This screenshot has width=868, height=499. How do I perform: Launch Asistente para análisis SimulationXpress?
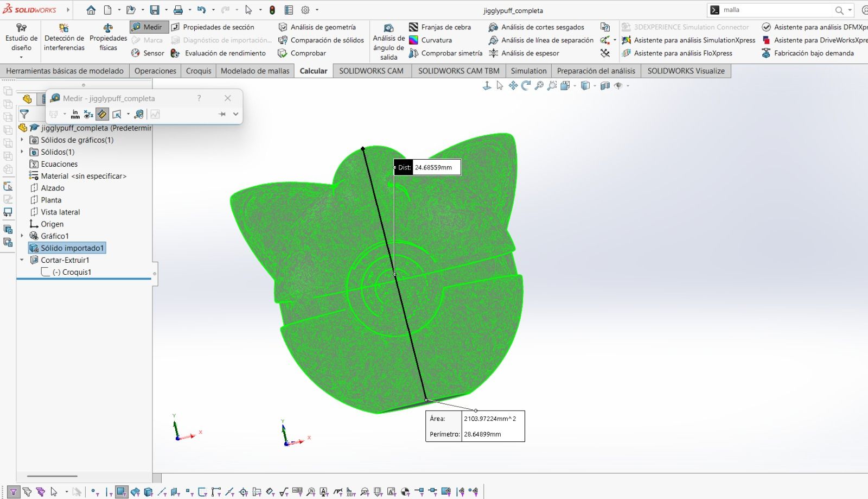[688, 40]
